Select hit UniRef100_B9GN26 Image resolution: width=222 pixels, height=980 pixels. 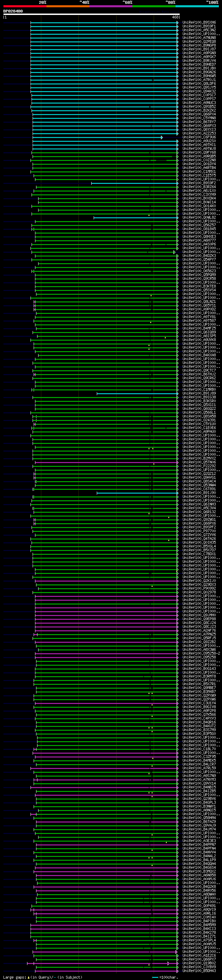(199, 72)
